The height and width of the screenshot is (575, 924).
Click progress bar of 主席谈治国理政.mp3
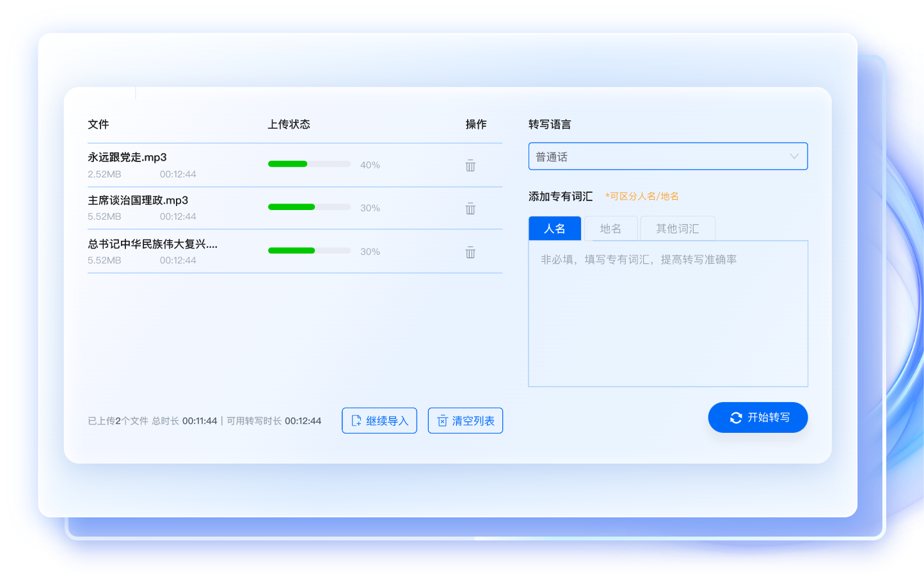pyautogui.click(x=310, y=207)
